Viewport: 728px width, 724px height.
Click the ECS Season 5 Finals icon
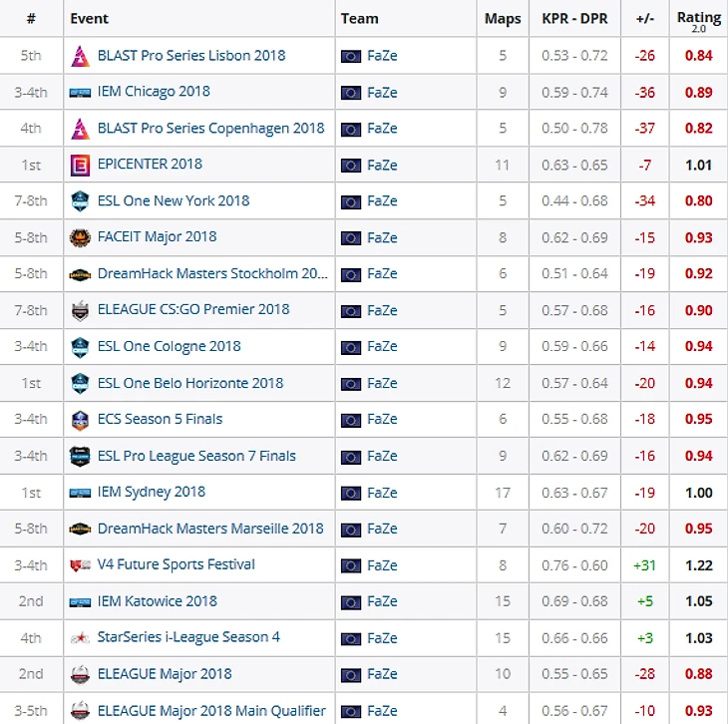click(x=81, y=420)
